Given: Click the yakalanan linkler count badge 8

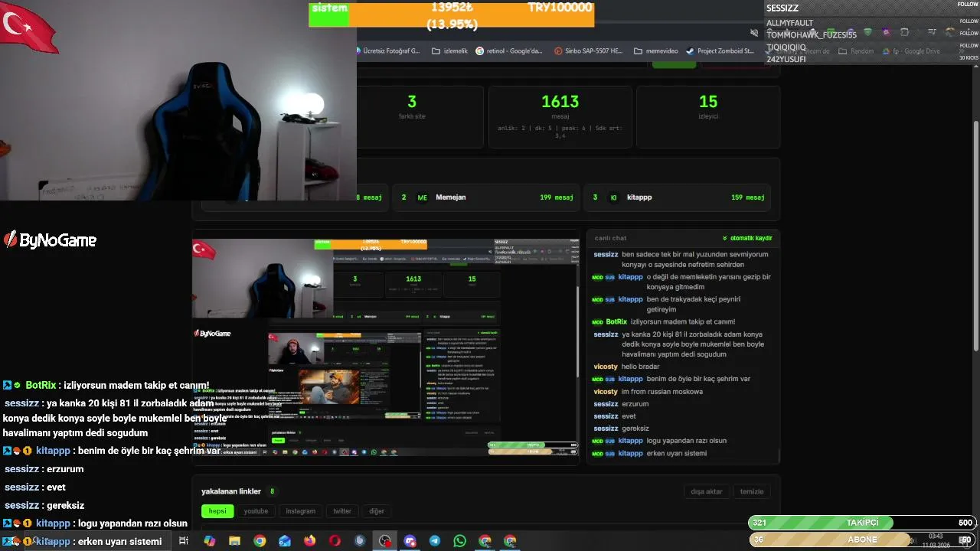Looking at the screenshot, I should 272,491.
